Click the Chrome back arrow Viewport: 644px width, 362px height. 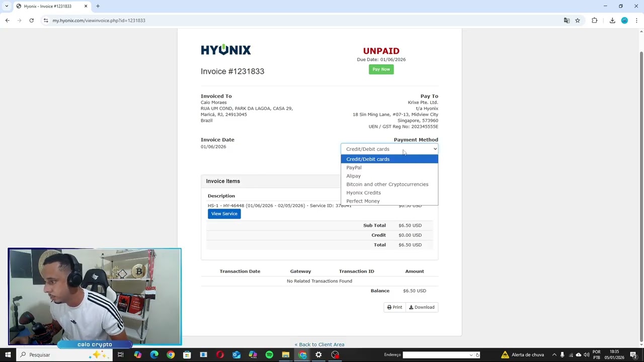tap(7, 20)
